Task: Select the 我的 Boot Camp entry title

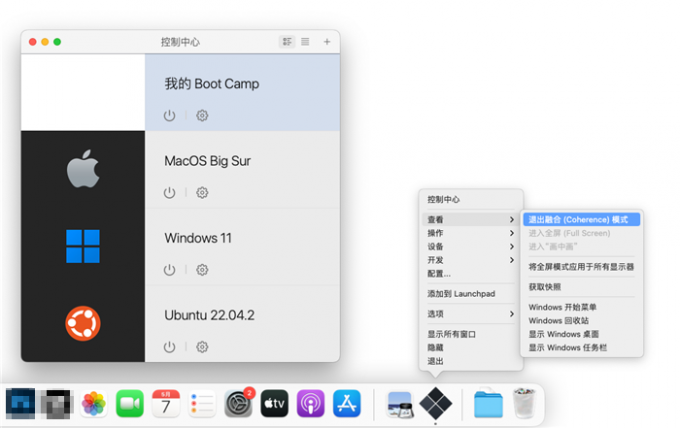Action: (x=212, y=84)
